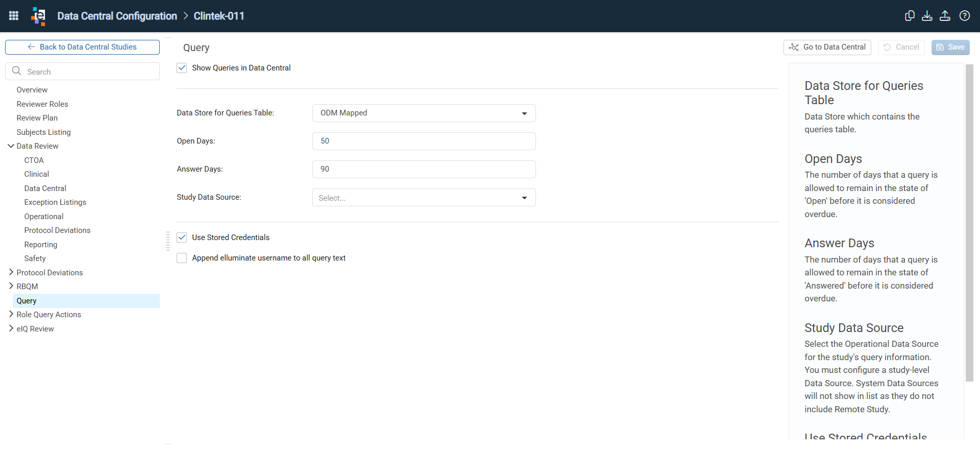980x449 pixels.
Task: Click the search magnifier icon
Action: (x=17, y=71)
